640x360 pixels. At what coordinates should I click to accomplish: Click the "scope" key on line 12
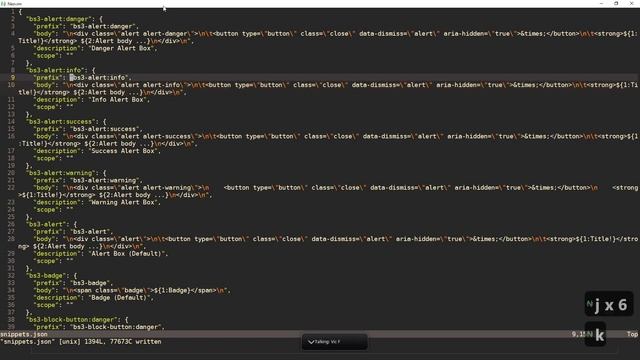pos(45,107)
